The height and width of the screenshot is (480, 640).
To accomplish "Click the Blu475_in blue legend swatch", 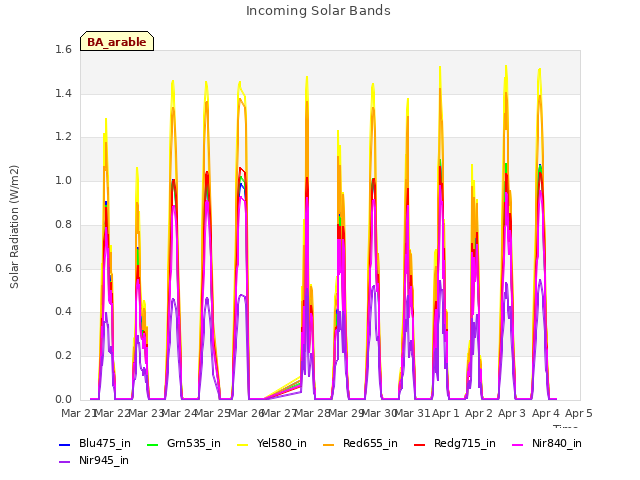I will pos(64,444).
